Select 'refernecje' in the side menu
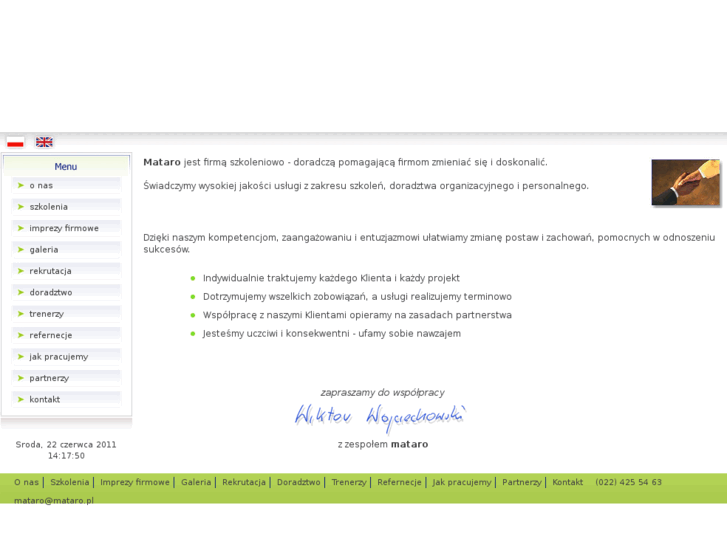 point(66,335)
